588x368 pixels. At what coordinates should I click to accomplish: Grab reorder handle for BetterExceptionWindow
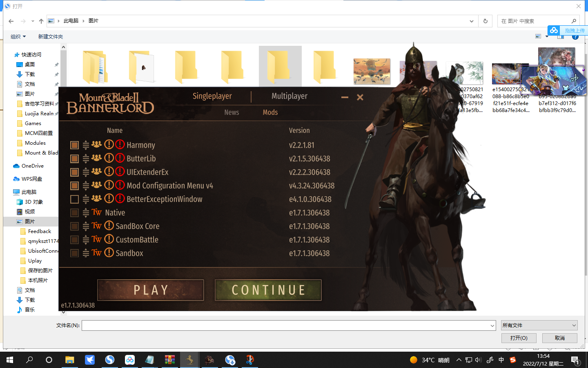click(x=86, y=199)
